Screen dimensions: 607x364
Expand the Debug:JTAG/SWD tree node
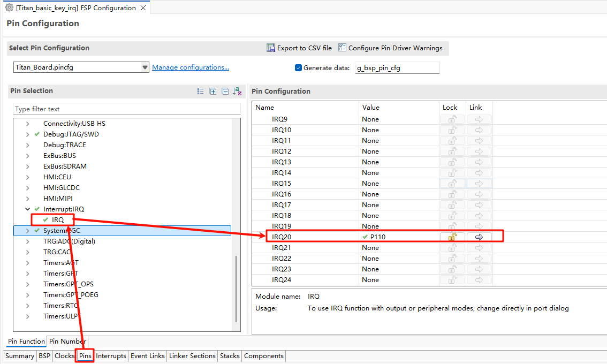pyautogui.click(x=27, y=134)
